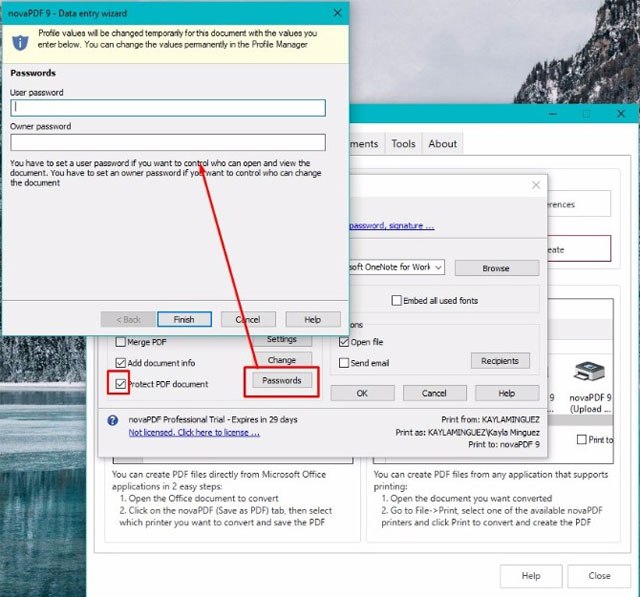Switch to the Tools tab
The width and height of the screenshot is (640, 597).
[403, 144]
